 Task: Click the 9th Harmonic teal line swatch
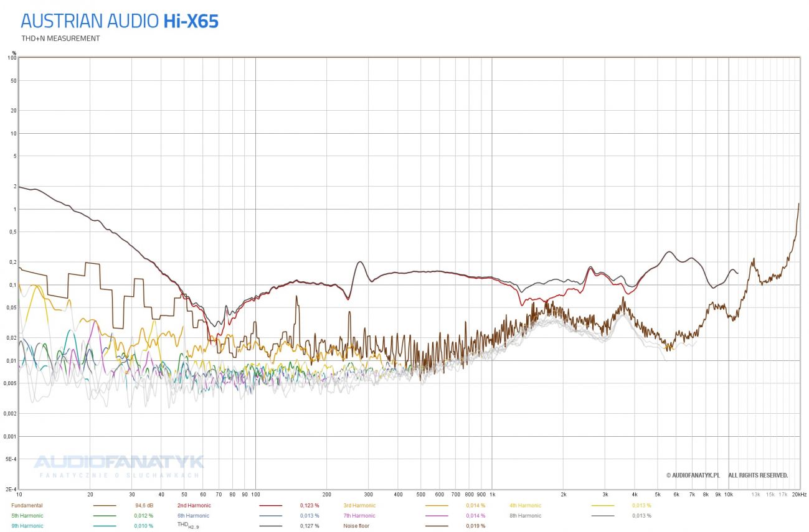(x=105, y=526)
